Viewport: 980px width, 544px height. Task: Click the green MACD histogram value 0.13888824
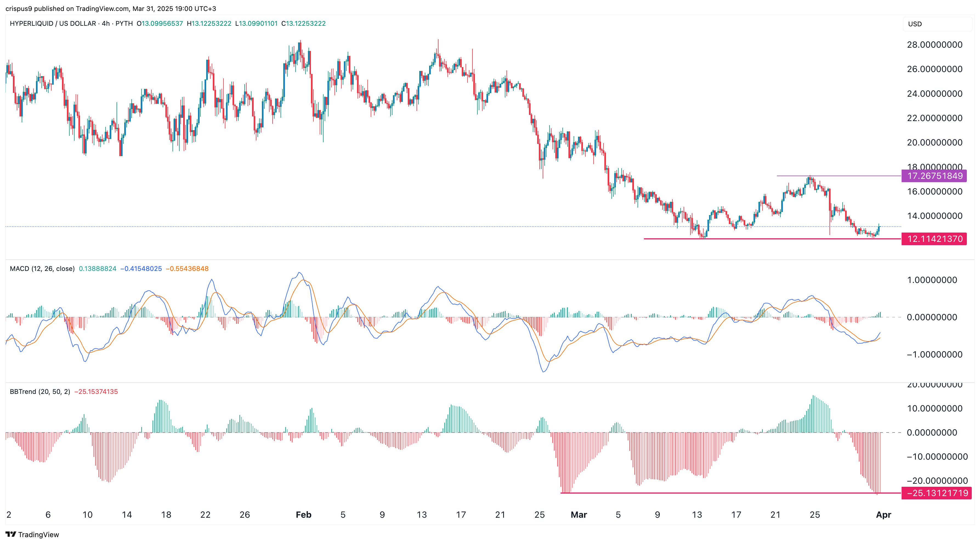[97, 269]
